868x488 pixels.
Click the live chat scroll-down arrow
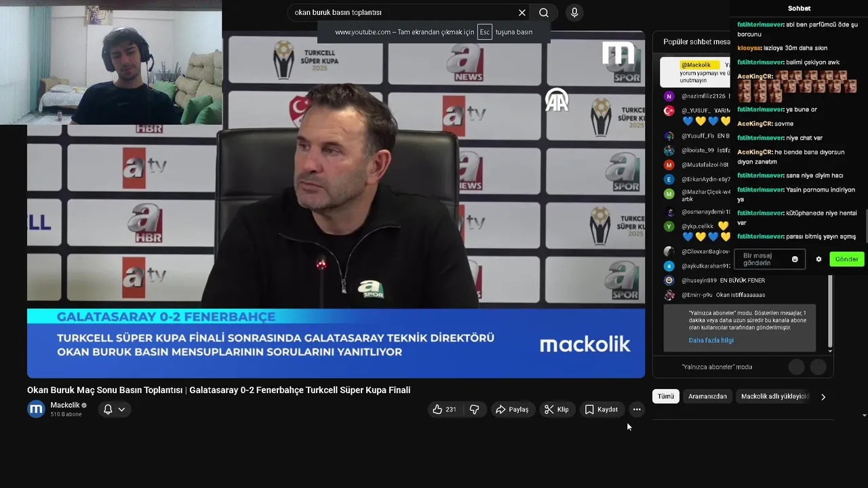[831, 351]
